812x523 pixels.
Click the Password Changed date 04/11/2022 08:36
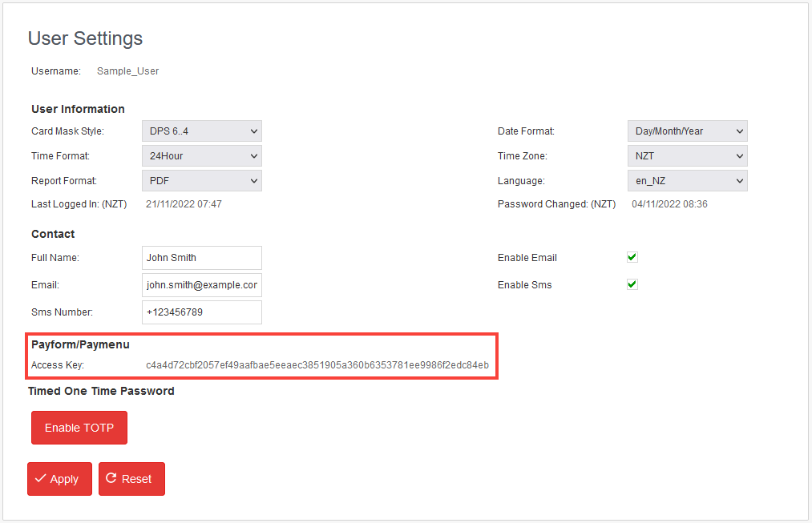[669, 203]
